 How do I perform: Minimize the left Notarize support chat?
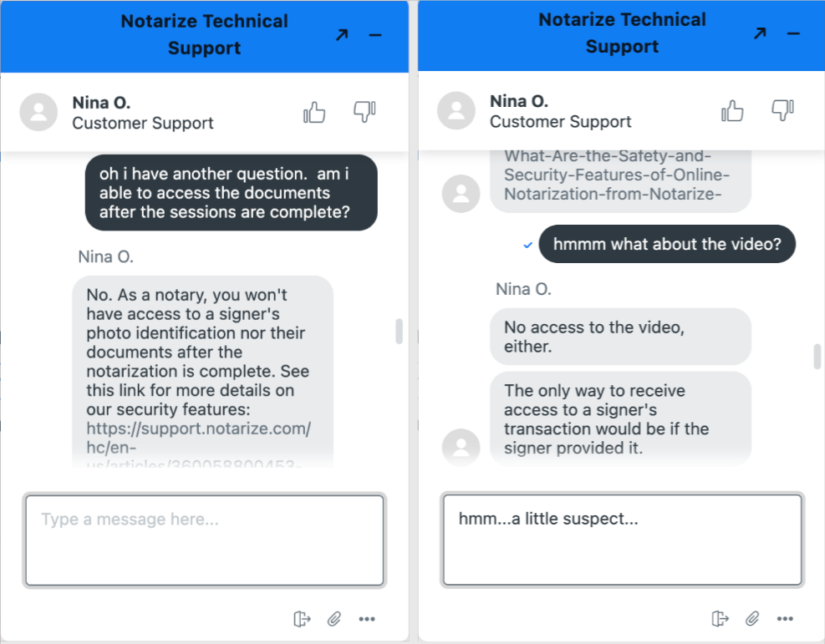point(375,35)
